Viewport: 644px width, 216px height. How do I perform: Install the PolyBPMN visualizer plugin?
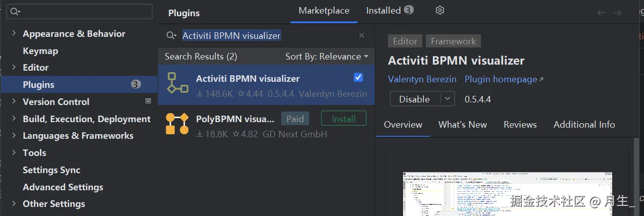(343, 119)
